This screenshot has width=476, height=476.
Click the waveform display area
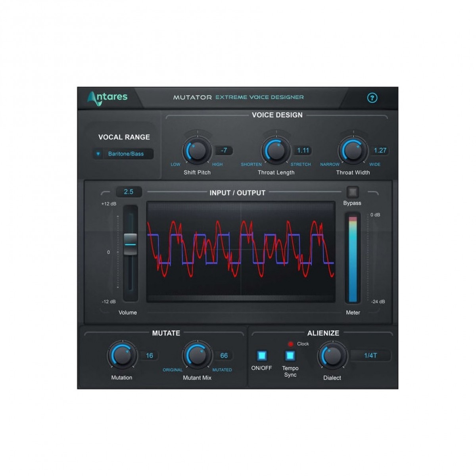[x=240, y=252]
